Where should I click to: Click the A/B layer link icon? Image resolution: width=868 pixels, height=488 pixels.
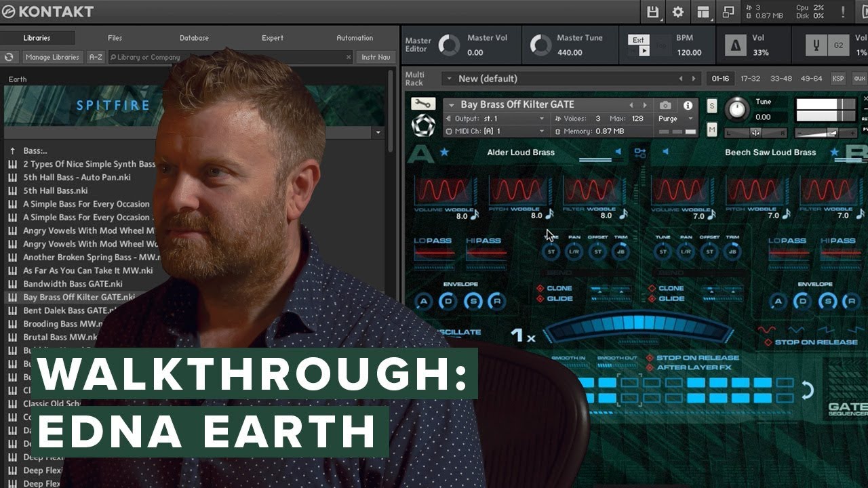639,152
